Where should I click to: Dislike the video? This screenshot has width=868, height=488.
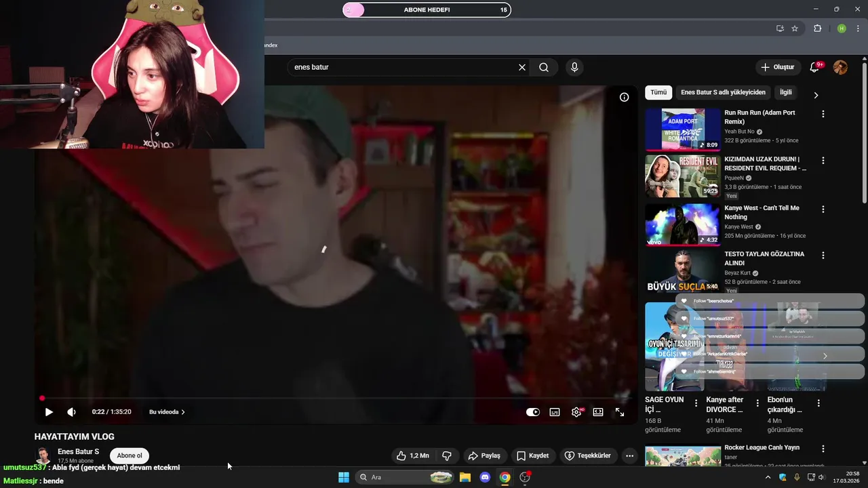click(447, 455)
